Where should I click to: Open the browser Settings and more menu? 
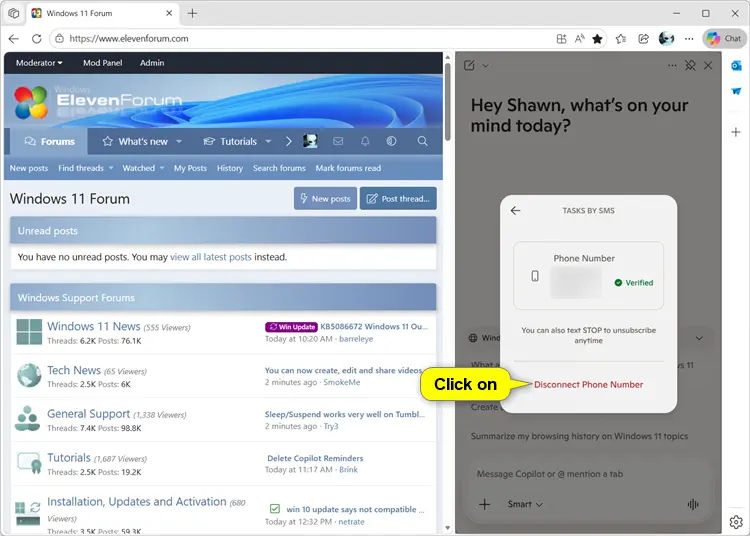pos(689,39)
